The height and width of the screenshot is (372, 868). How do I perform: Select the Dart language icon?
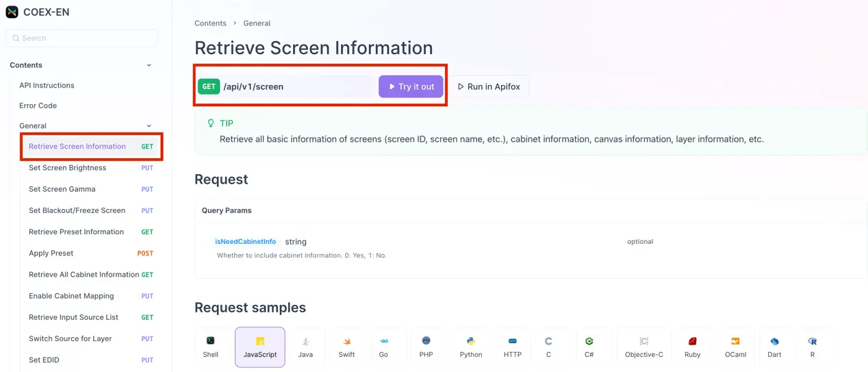[774, 341]
